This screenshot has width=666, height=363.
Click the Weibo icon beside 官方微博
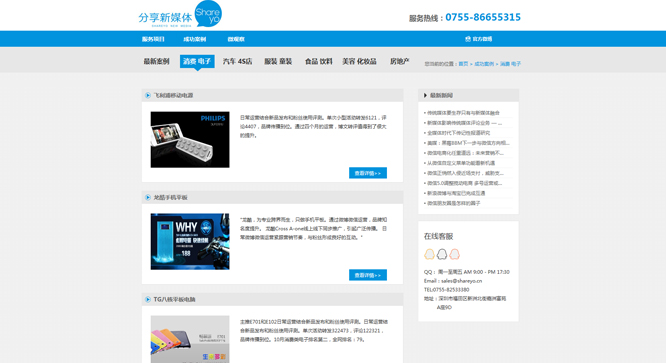(x=468, y=39)
